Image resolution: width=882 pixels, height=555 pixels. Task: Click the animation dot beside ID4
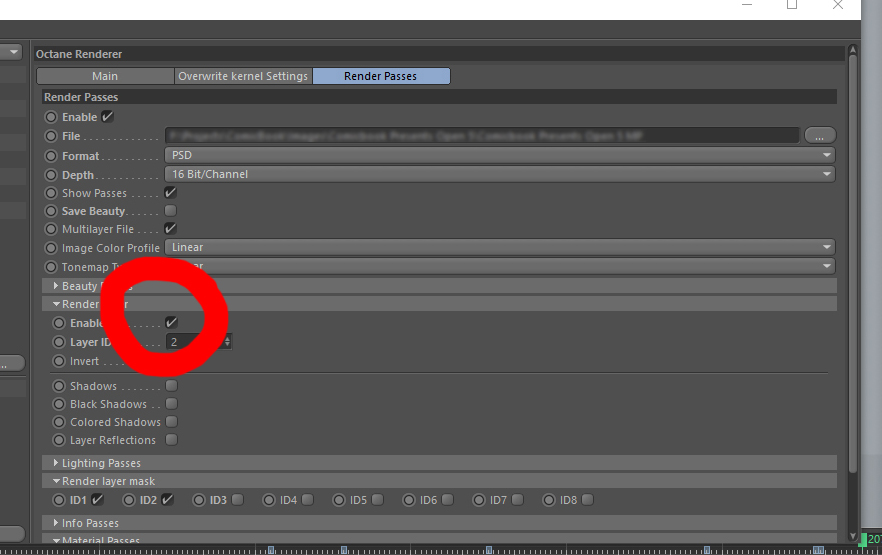pos(269,500)
